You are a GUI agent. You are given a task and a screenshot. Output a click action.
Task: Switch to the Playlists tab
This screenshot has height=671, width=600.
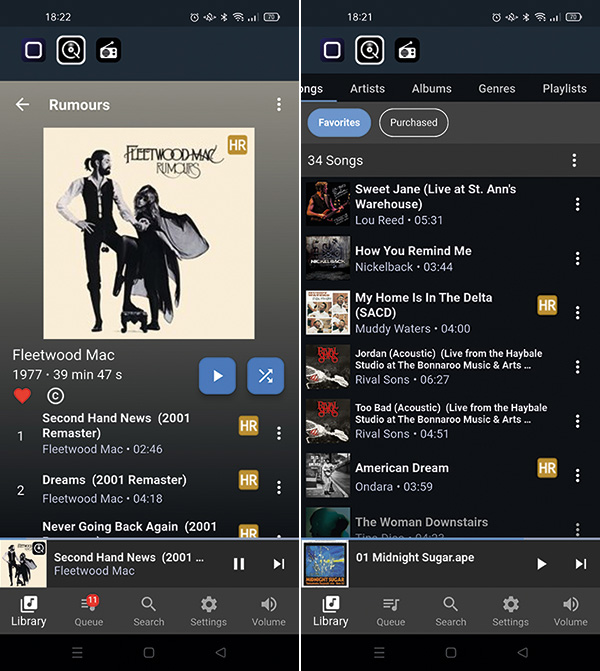point(564,89)
